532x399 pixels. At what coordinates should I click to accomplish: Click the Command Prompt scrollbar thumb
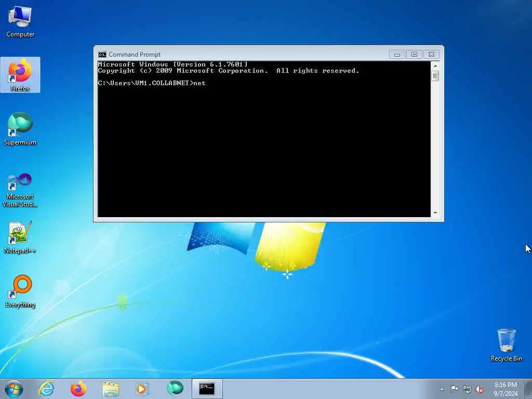(x=435, y=76)
